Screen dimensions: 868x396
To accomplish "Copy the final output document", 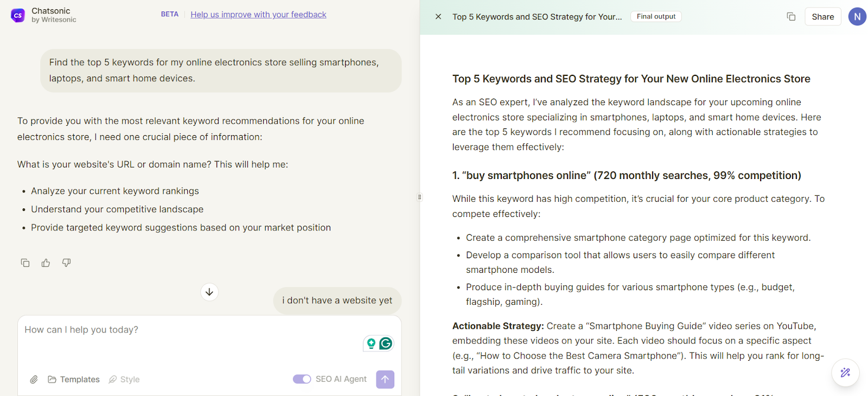I will click(791, 17).
